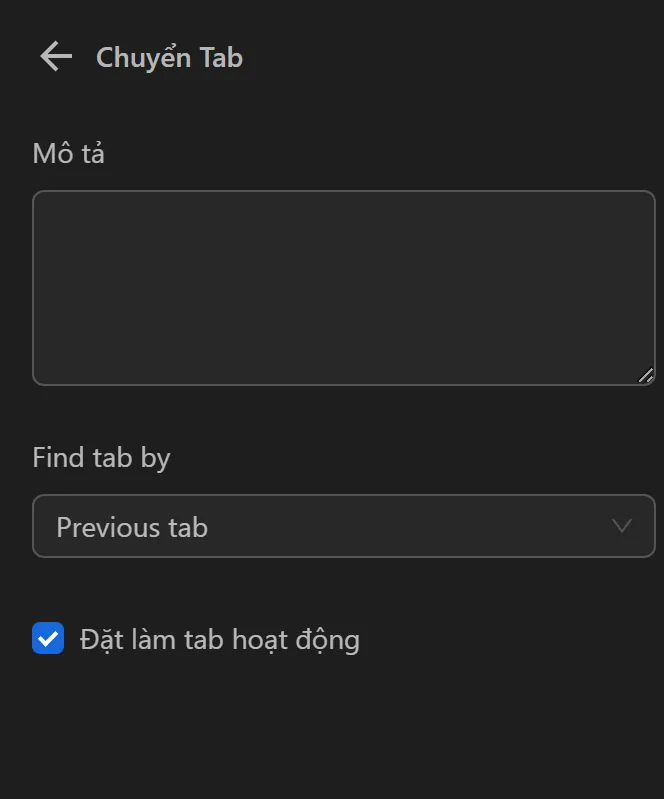
Task: Click the back arrow icon
Action: tap(56, 57)
